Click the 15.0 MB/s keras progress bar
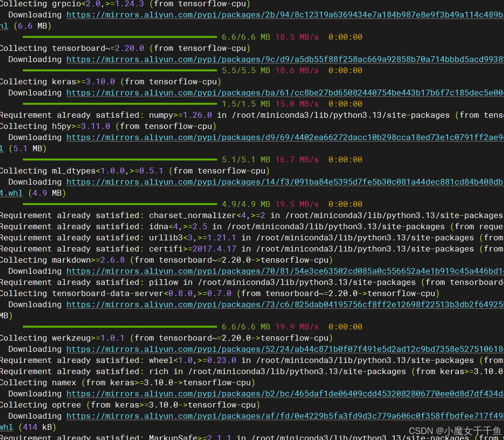The width and height of the screenshot is (504, 440). tap(120, 104)
